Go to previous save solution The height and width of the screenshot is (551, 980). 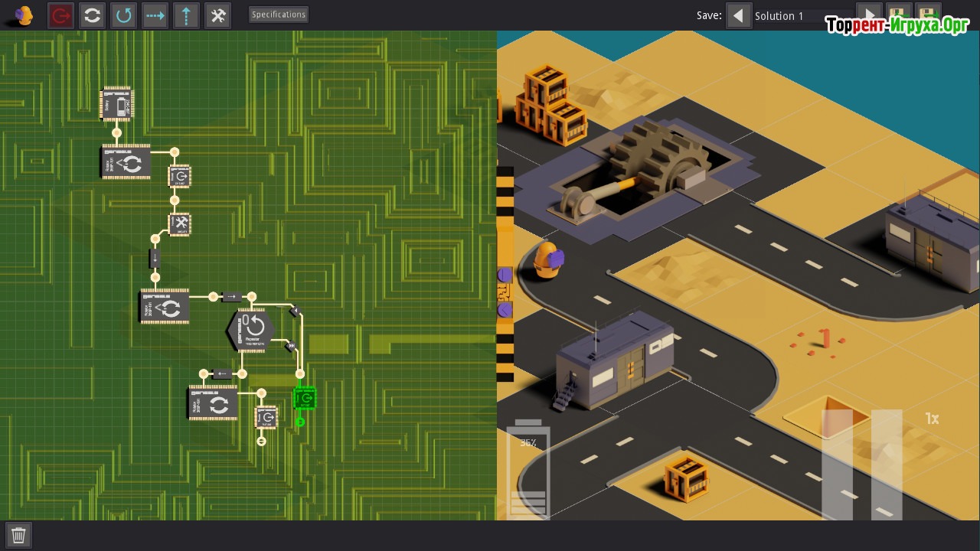pyautogui.click(x=739, y=16)
